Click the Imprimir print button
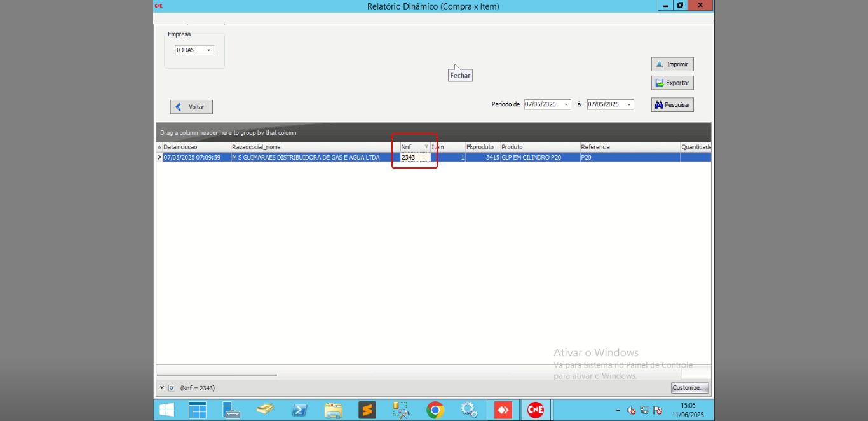868x421 pixels. (672, 64)
